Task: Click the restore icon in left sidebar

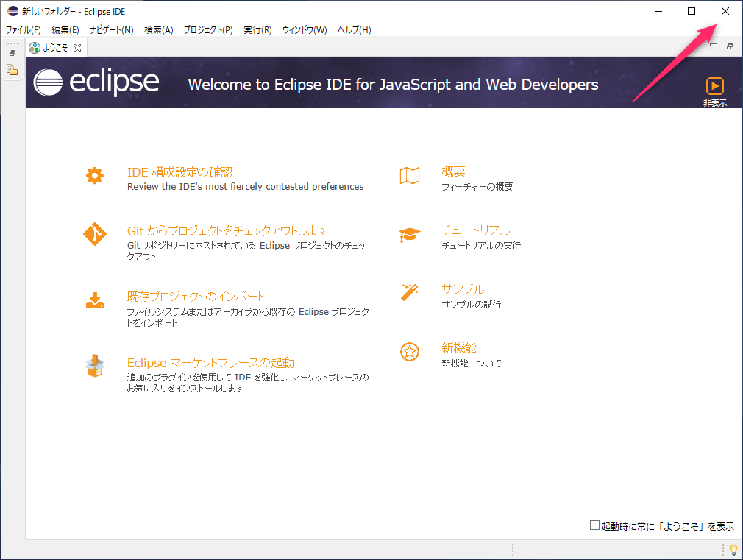Action: (13, 53)
